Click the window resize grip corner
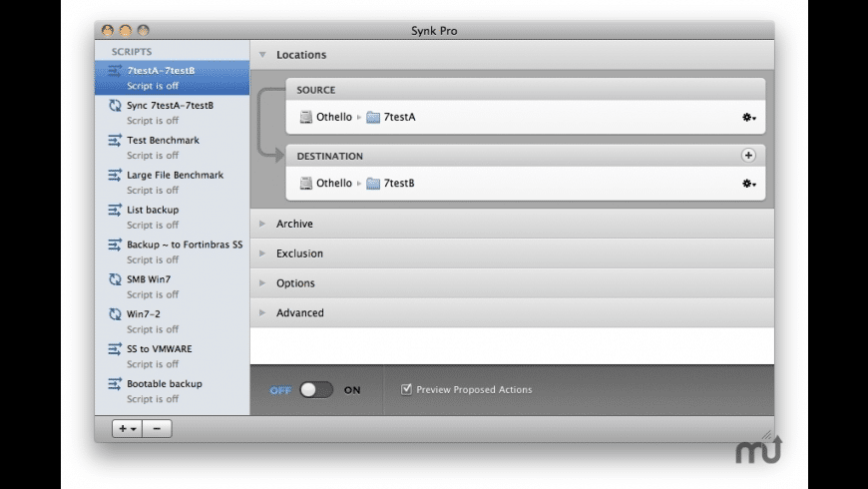 (767, 435)
